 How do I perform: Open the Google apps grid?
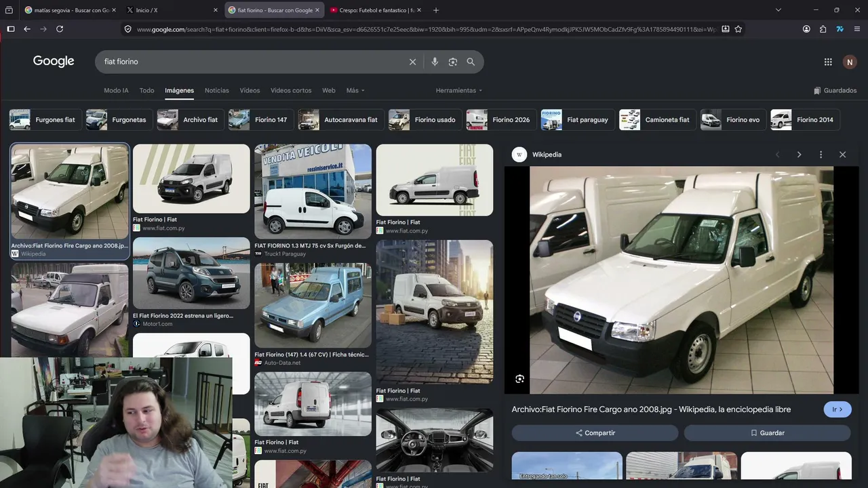click(828, 62)
